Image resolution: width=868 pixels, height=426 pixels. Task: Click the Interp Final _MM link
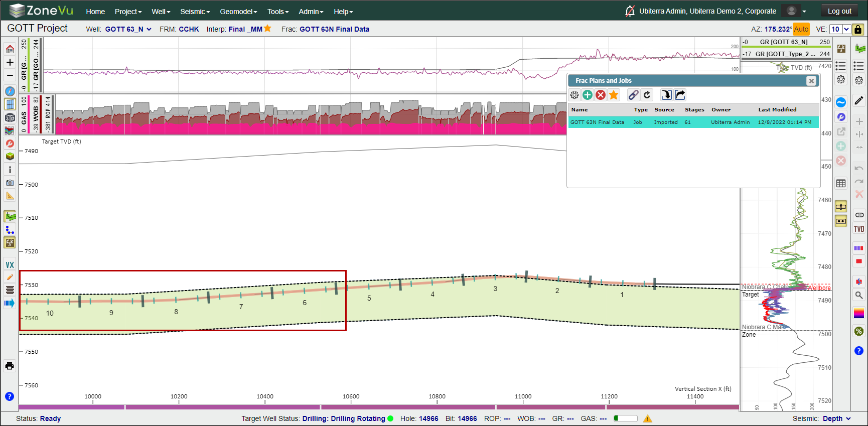[245, 29]
